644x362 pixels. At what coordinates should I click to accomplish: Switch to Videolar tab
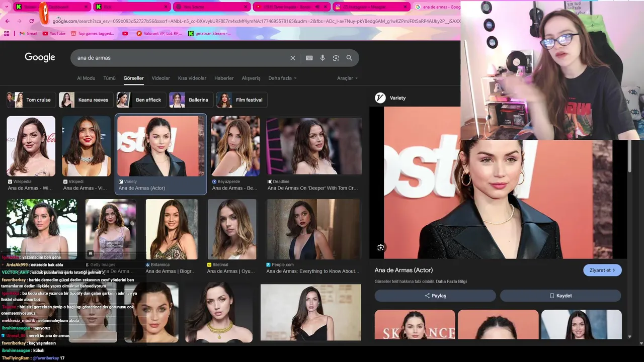[x=161, y=78]
